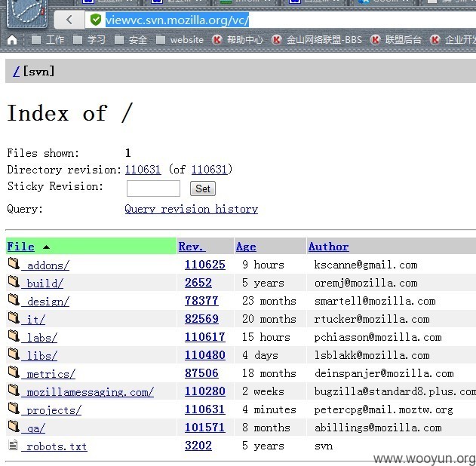Open the qa/ directory link
This screenshot has height=466, width=476.
click(x=33, y=428)
